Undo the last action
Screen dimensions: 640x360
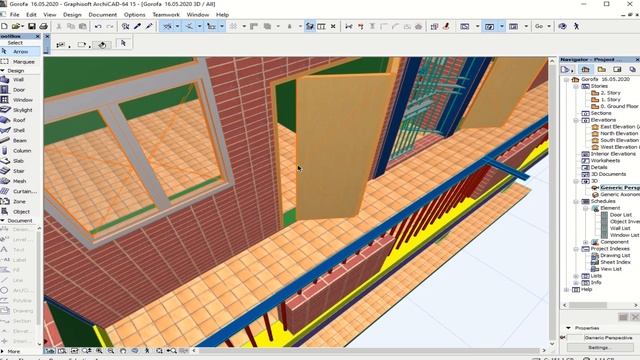98,26
